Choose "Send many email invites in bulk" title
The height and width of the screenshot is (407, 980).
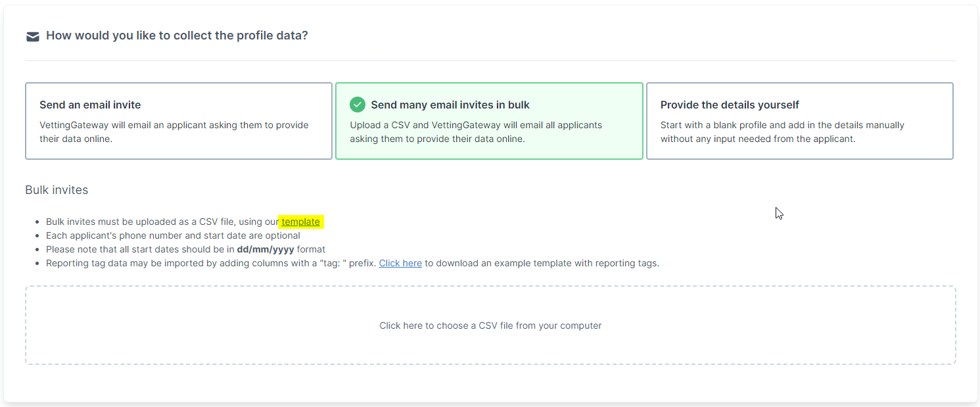point(450,105)
